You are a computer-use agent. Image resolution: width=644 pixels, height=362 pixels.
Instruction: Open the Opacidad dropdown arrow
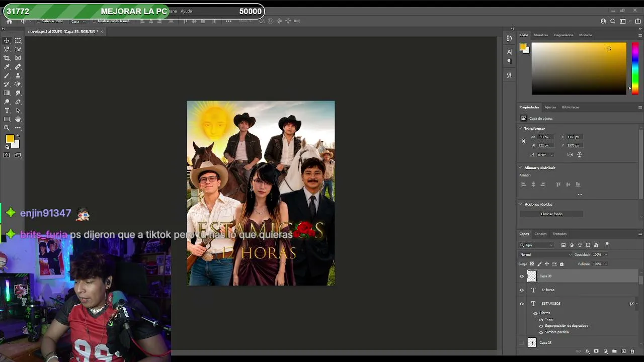(x=605, y=255)
